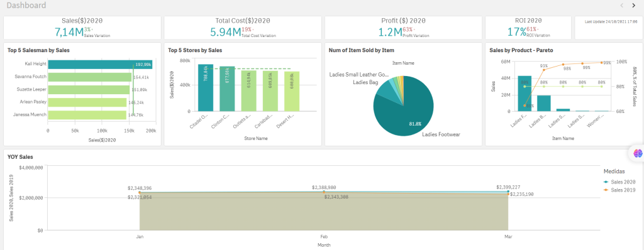Select the Savanna Foutch bar

coord(89,77)
